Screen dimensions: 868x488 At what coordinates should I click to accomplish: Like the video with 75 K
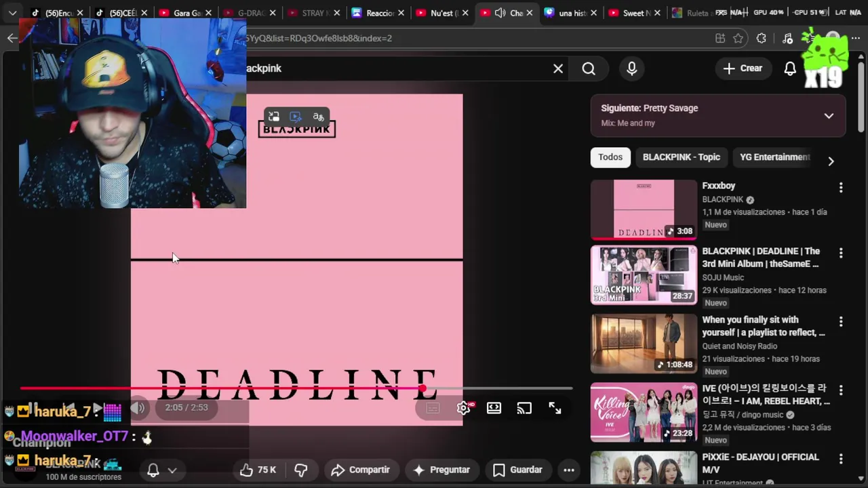(x=258, y=470)
